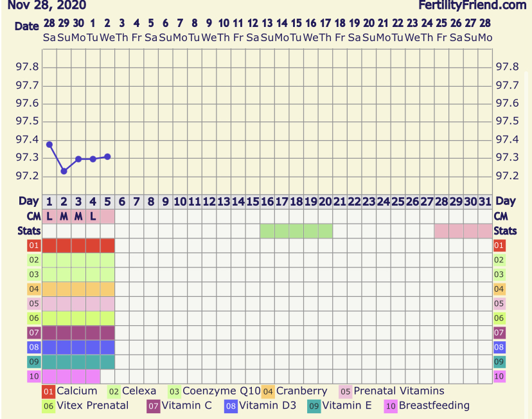Click the Breastfeeding cell on day 4

tap(93, 377)
